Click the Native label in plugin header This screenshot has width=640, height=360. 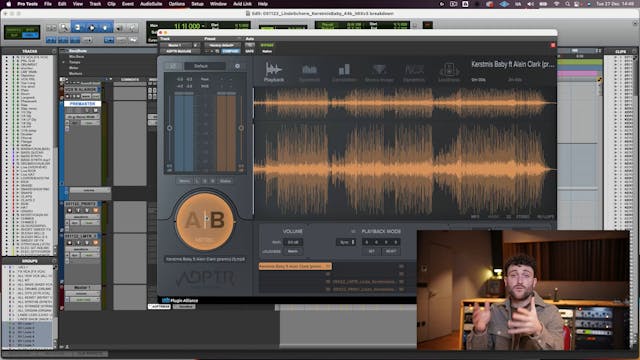[x=267, y=51]
